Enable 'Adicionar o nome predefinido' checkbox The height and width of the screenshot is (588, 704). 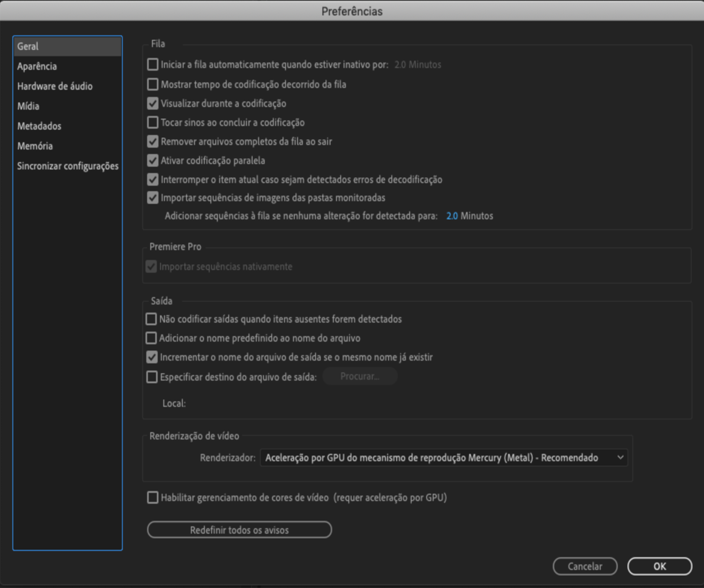click(151, 338)
